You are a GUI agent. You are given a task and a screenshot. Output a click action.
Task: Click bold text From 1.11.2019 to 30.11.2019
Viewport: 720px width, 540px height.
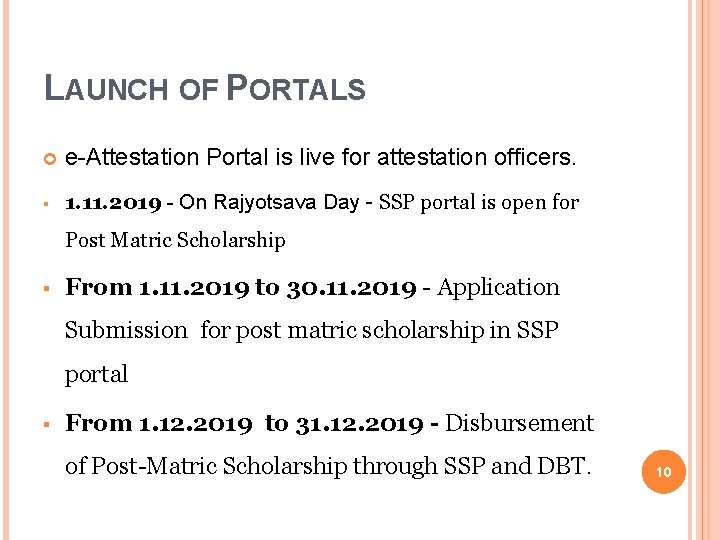tap(241, 287)
